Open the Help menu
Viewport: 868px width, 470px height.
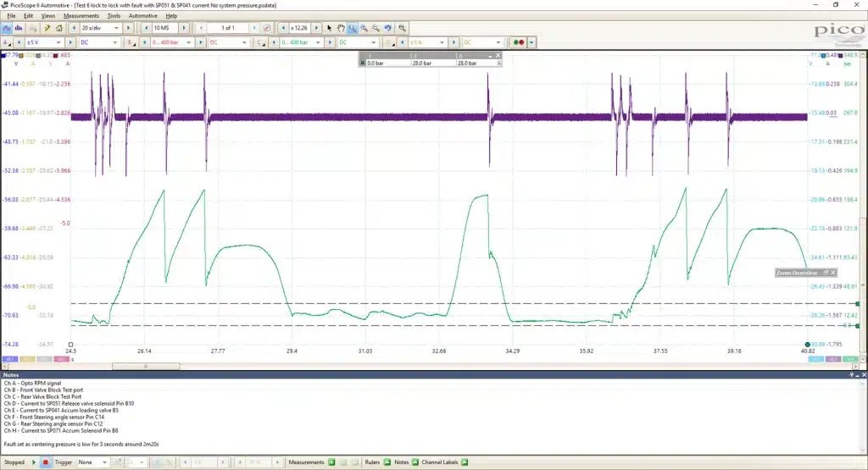(171, 16)
